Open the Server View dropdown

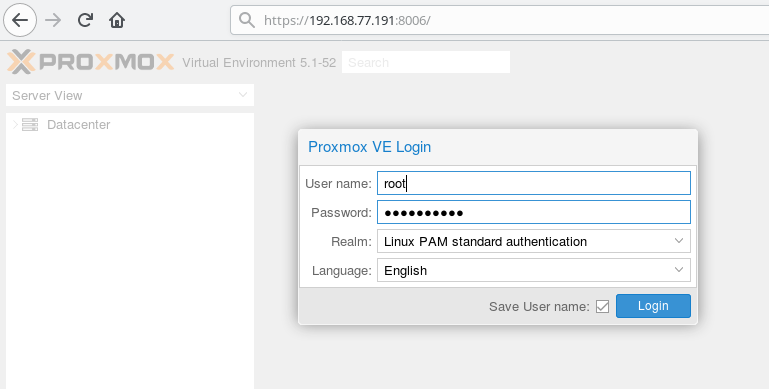coord(130,95)
